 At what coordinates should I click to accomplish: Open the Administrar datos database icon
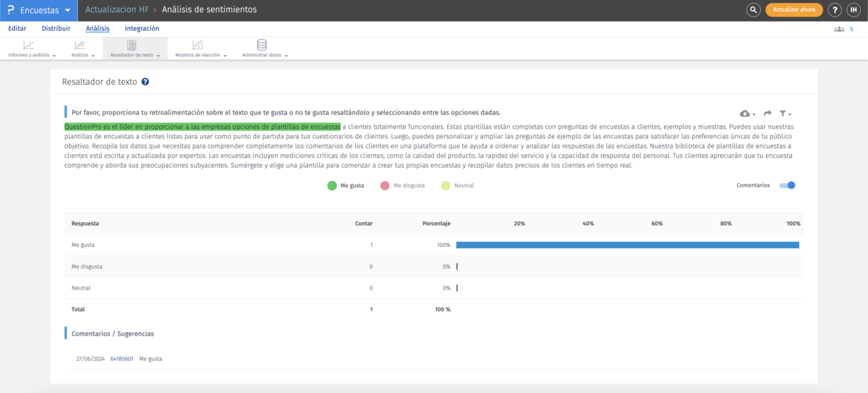[262, 45]
